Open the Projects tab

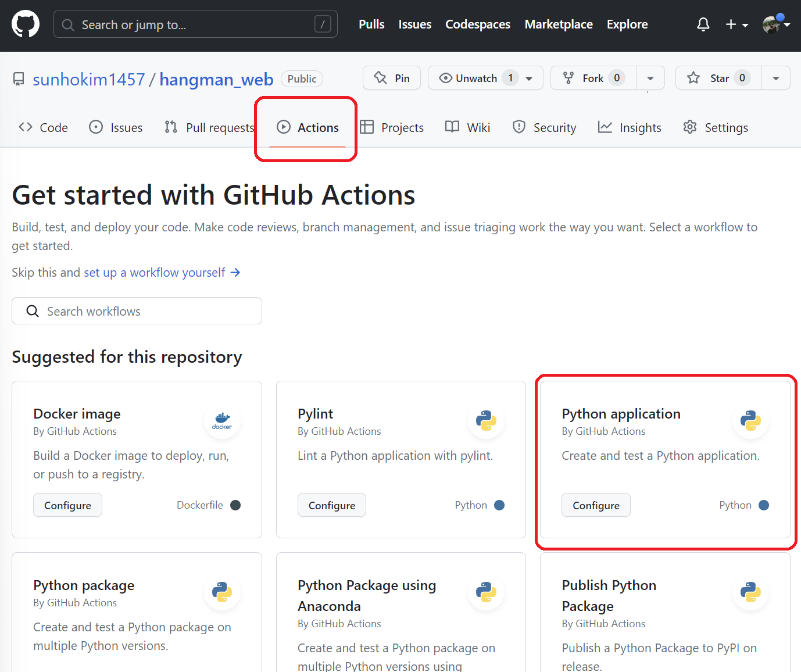coord(392,127)
